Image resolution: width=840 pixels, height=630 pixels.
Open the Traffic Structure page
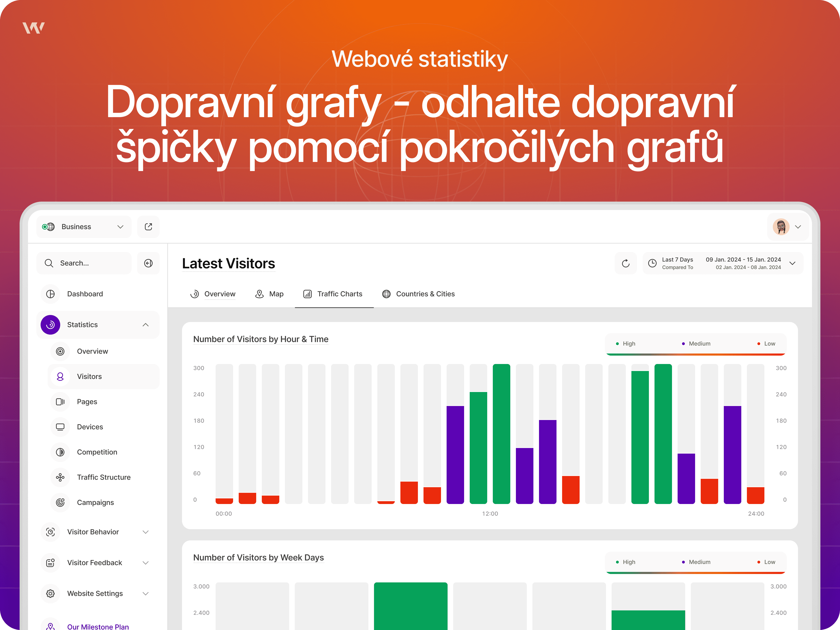click(103, 477)
